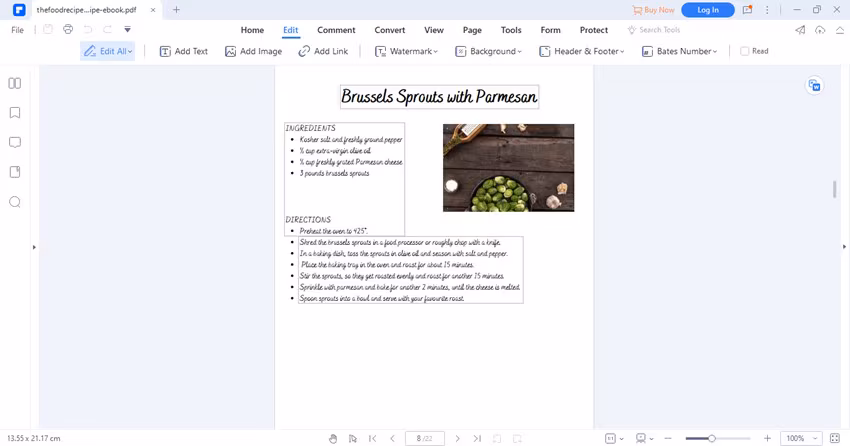This screenshot has height=446, width=850.
Task: Click the redo arrow icon
Action: tap(107, 29)
